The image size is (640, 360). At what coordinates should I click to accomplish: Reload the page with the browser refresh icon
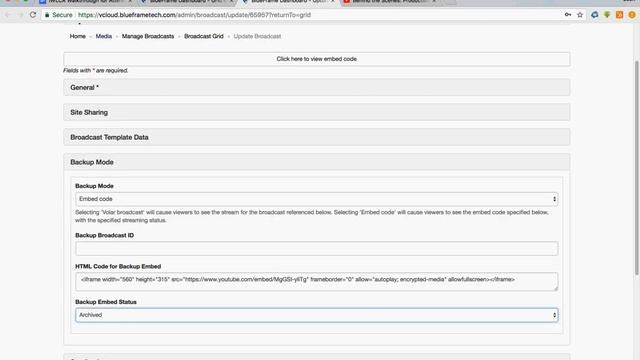point(33,15)
